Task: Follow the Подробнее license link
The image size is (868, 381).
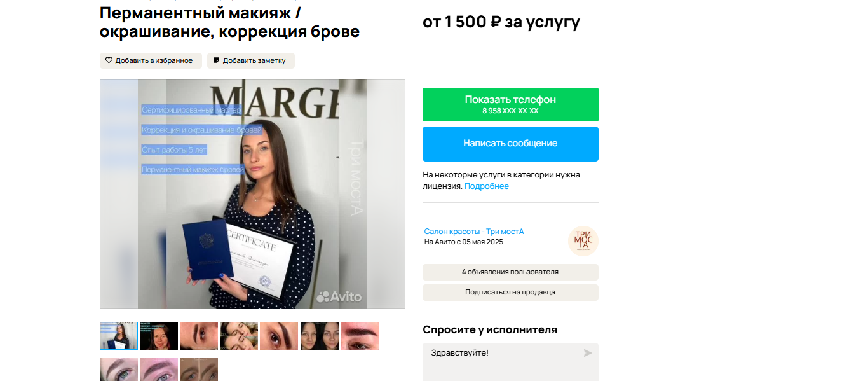Action: (x=487, y=186)
